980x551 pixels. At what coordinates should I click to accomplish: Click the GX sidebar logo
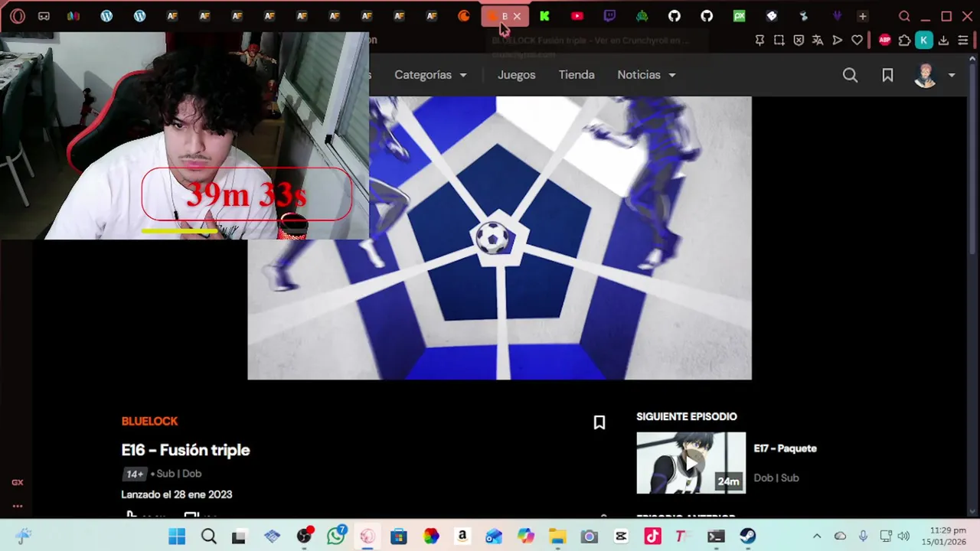click(x=18, y=482)
